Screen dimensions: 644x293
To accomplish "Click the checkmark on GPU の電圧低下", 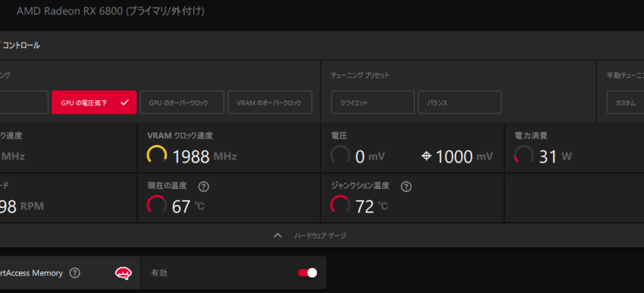I will click(x=125, y=103).
